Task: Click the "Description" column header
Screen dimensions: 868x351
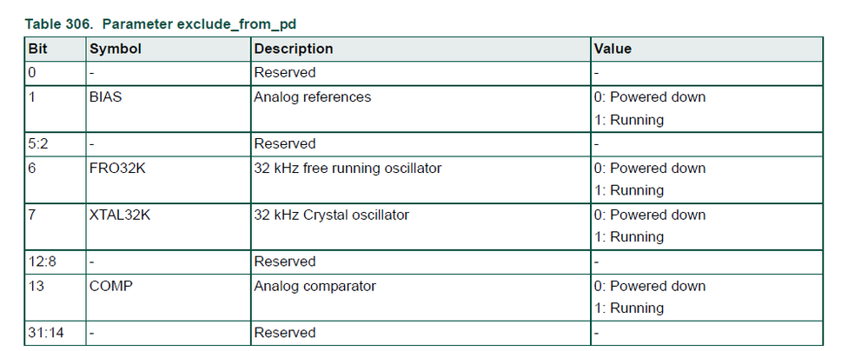Action: click(x=293, y=49)
